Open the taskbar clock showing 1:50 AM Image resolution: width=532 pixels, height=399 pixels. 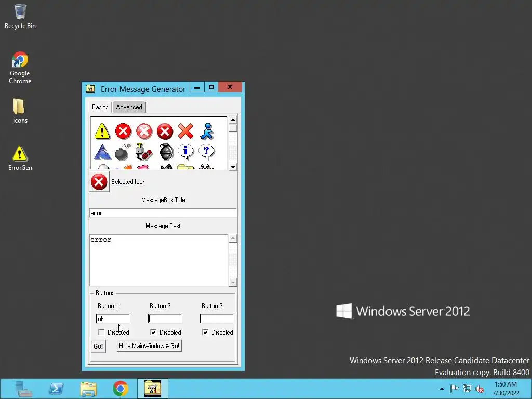(x=506, y=389)
